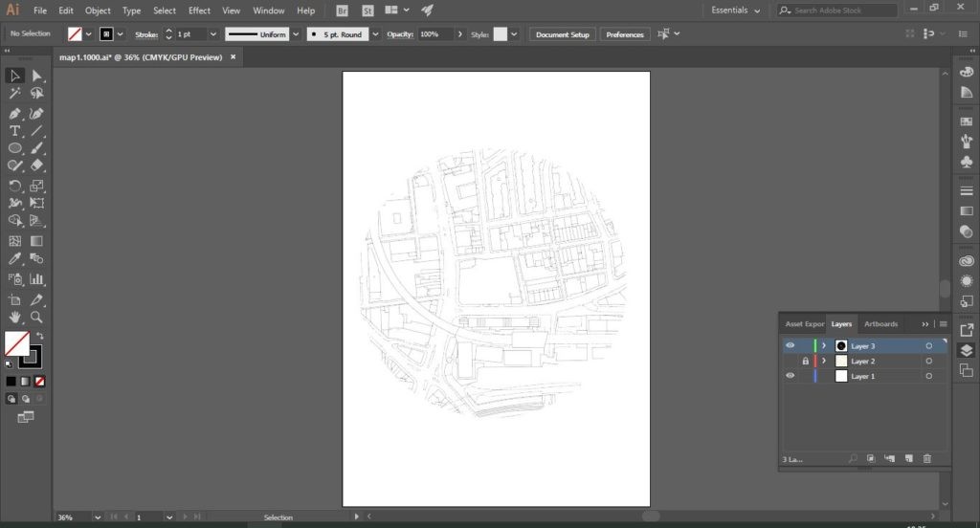Select the Perspective Grid tool
This screenshot has width=980, height=528.
point(37,221)
